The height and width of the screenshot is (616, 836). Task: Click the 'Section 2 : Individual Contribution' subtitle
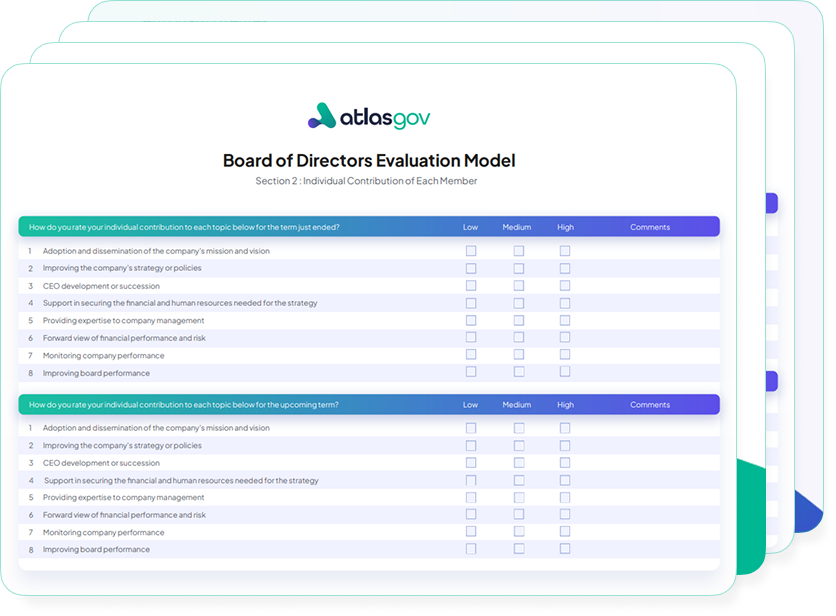pos(366,181)
